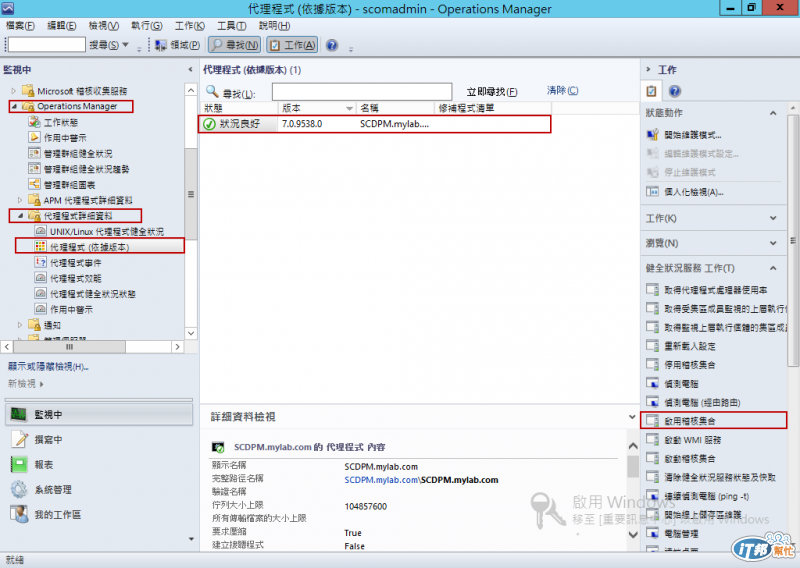The width and height of the screenshot is (800, 568).
Task: Run 啟動 WMI 服務 task
Action: 692,440
